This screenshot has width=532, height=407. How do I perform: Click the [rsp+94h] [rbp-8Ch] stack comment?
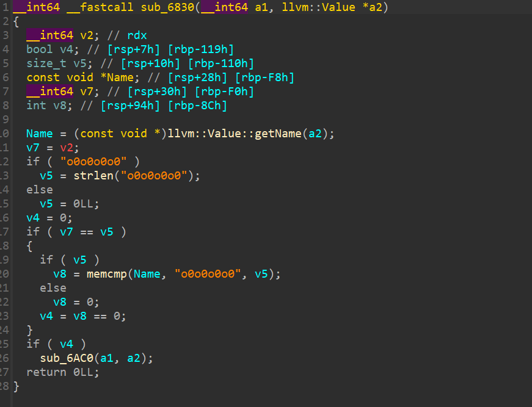[x=164, y=106]
